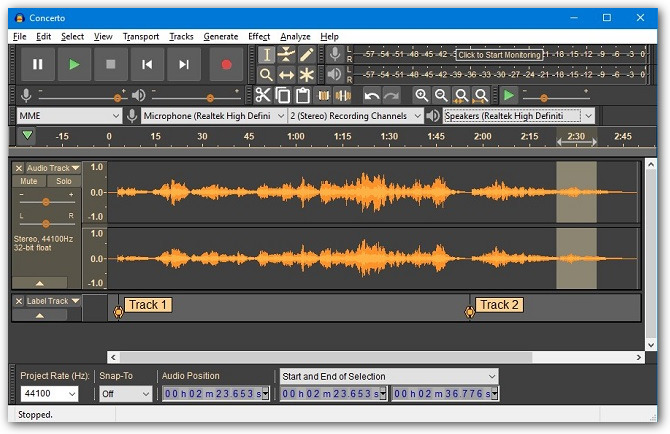Select the Draw pencil tool
This screenshot has width=670, height=434.
pos(307,55)
